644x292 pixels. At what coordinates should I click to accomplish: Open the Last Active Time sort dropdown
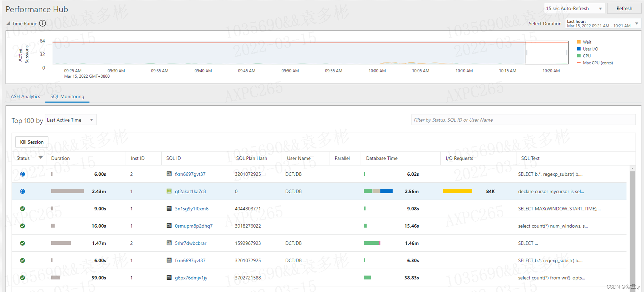point(70,120)
